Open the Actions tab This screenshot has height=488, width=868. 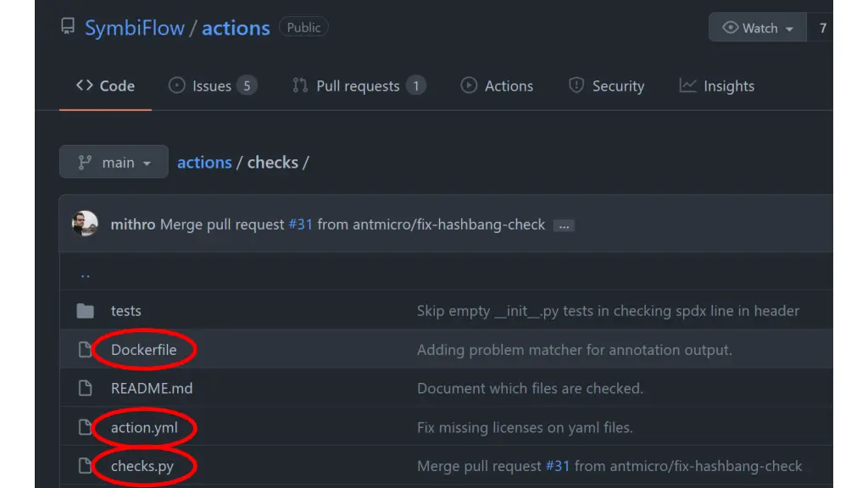pos(497,86)
